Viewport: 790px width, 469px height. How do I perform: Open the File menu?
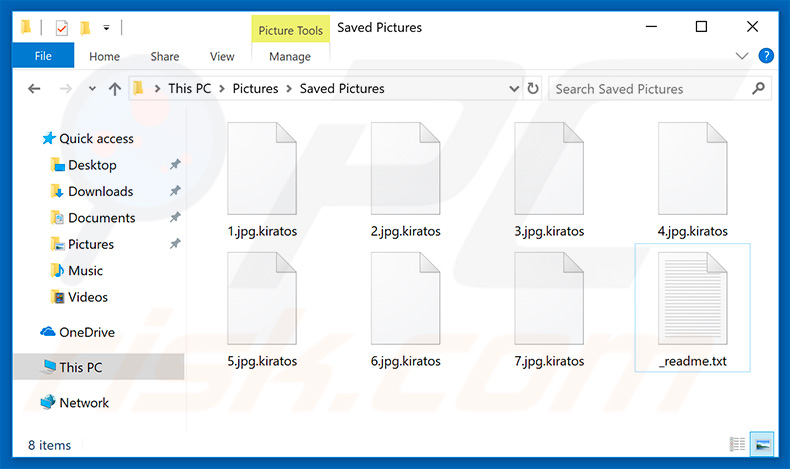pos(43,57)
